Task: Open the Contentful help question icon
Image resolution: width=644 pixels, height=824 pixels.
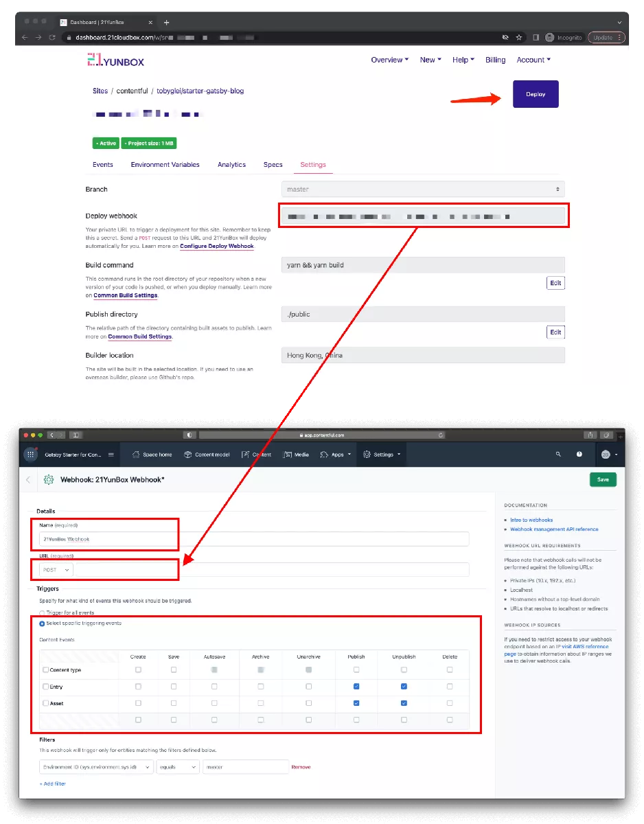Action: 579,455
